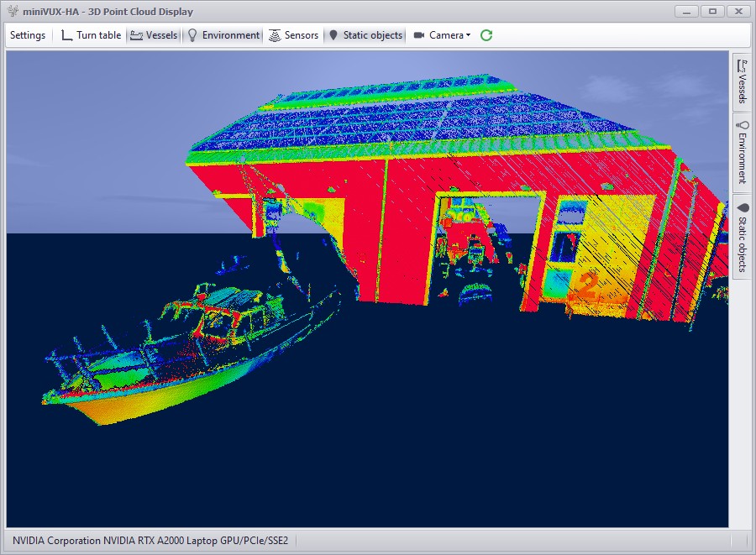
Task: Click the resize grip in bottom-right corner
Action: pos(748,547)
